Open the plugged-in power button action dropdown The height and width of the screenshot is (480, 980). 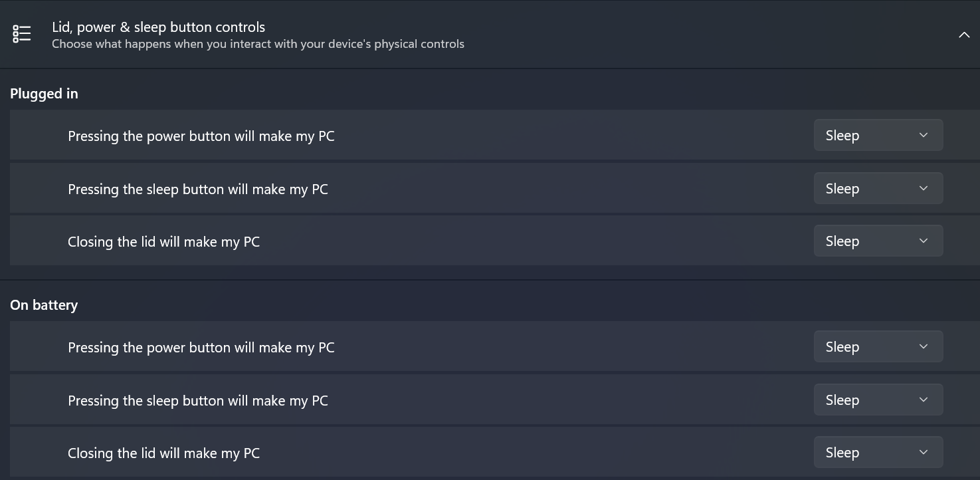tap(878, 136)
